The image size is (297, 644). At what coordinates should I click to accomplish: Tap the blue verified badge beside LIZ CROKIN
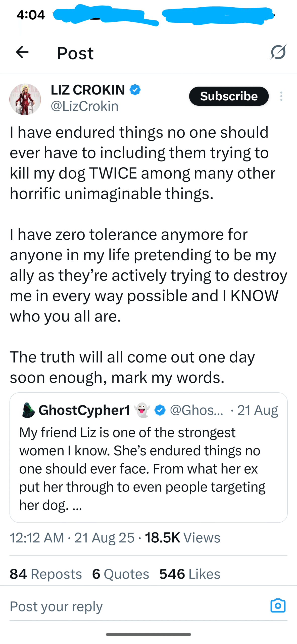pyautogui.click(x=135, y=90)
